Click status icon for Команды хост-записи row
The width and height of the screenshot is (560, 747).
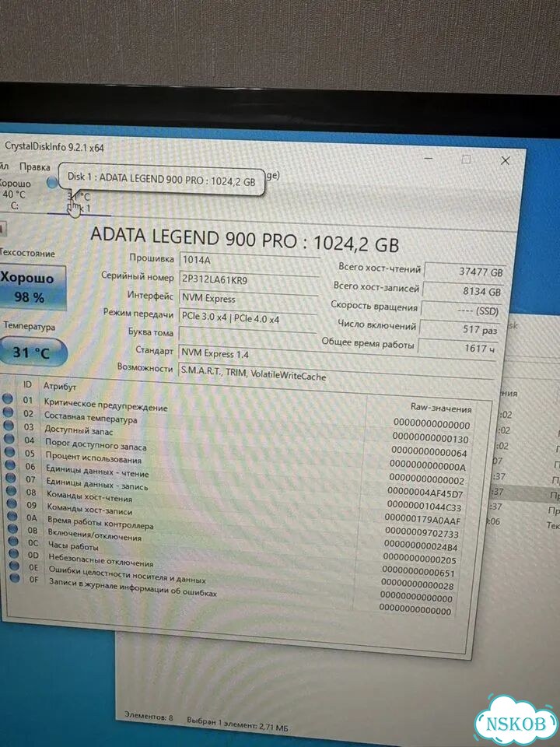pyautogui.click(x=12, y=503)
